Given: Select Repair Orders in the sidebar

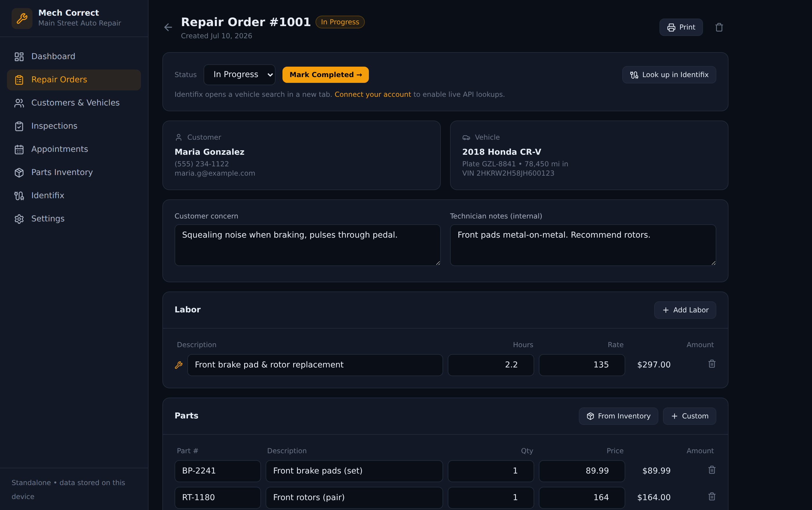Looking at the screenshot, I should (x=74, y=80).
